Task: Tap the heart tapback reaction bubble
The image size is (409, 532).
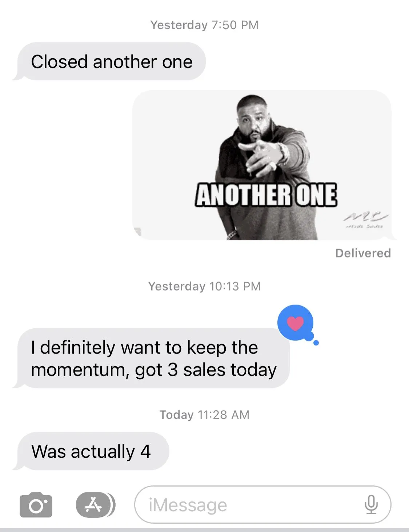Action: coord(296,323)
